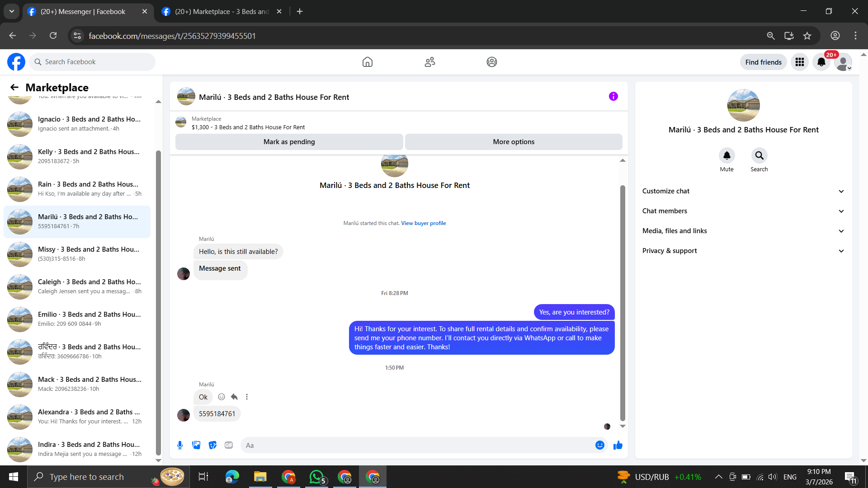Mute this conversation with bell icon
This screenshot has height=488, width=868.
pyautogui.click(x=727, y=155)
